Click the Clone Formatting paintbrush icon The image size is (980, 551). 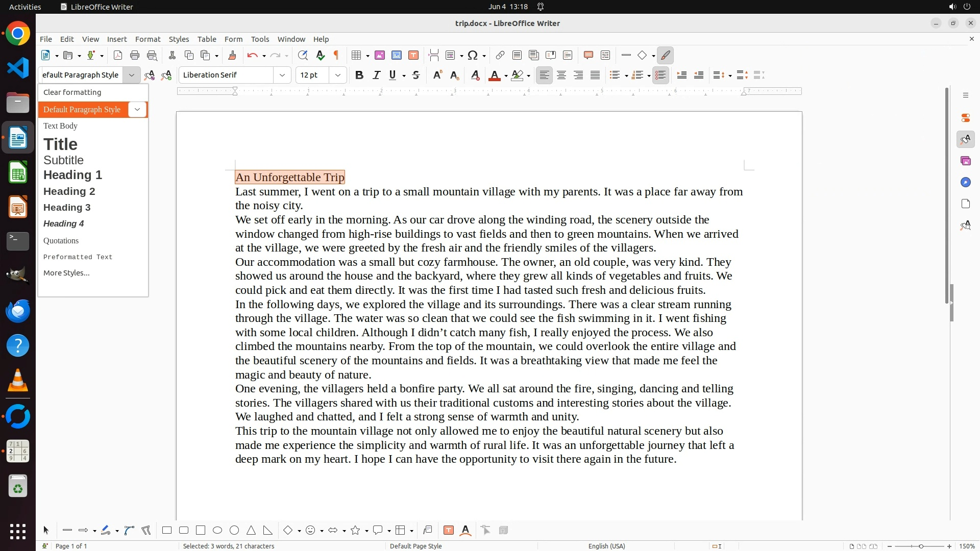(232, 56)
